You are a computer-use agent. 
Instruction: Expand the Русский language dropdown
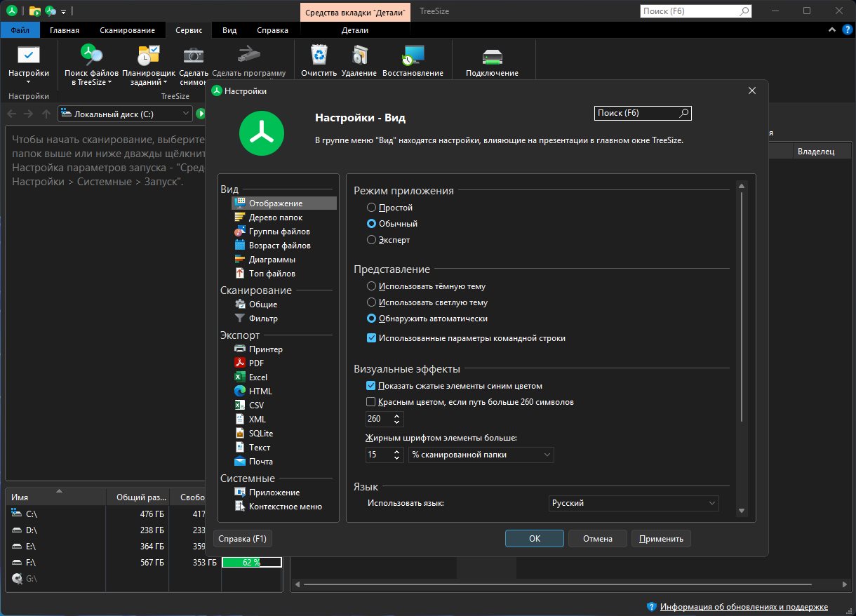point(633,503)
